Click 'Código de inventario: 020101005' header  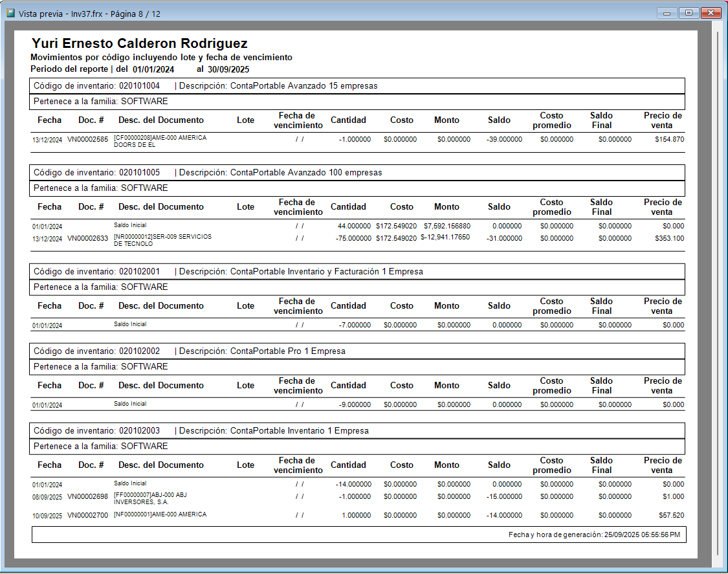[96, 173]
